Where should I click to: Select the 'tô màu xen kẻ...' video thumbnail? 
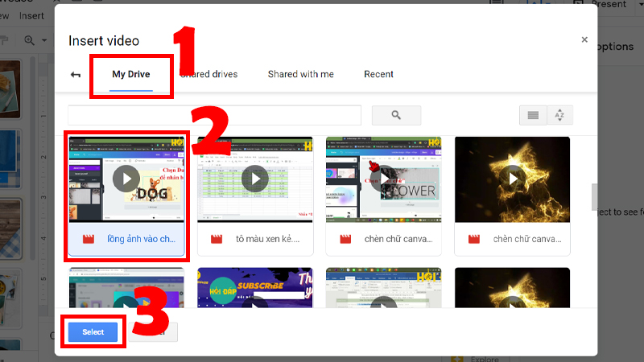point(255,179)
